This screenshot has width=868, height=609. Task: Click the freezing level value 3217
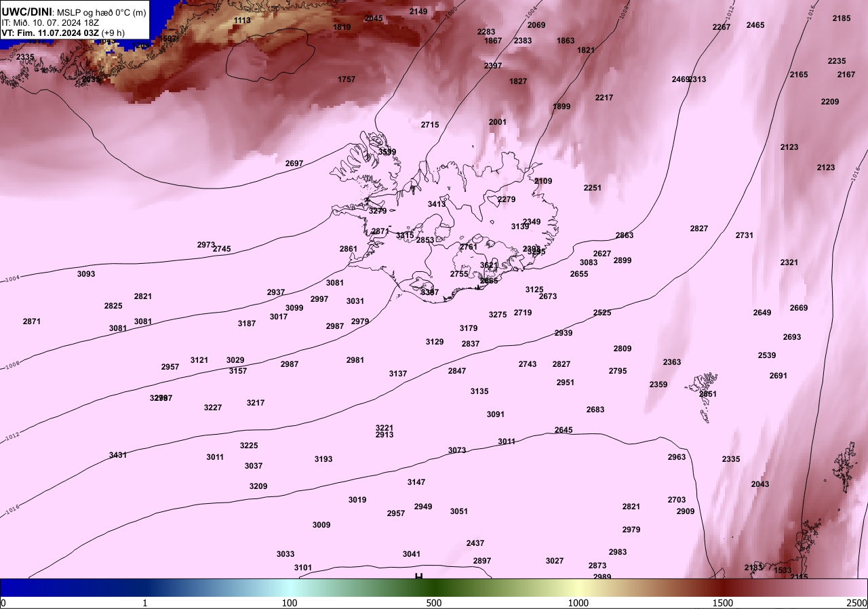(x=256, y=403)
